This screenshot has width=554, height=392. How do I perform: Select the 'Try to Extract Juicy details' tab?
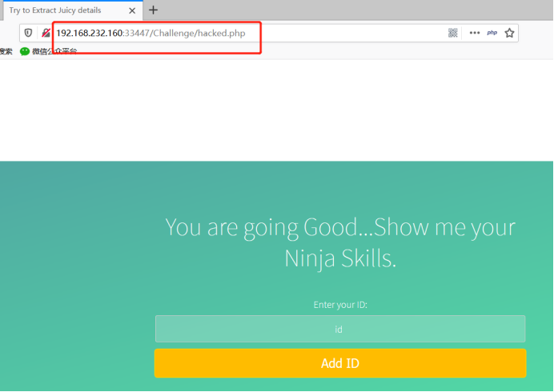coord(72,10)
